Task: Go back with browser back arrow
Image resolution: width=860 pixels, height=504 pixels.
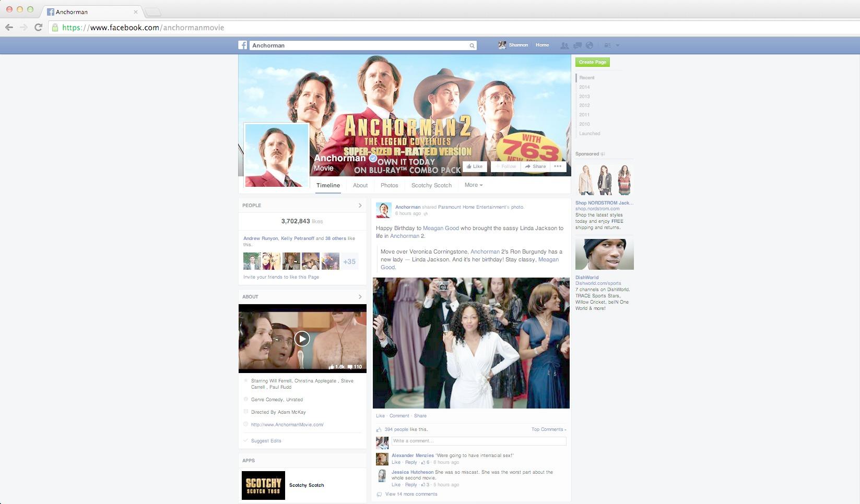Action: 9,27
